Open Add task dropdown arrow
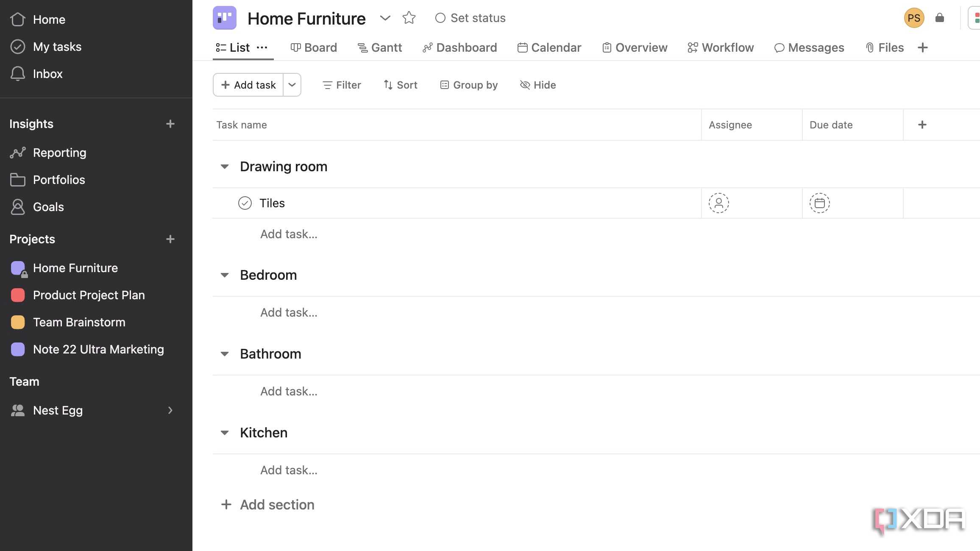Image resolution: width=980 pixels, height=551 pixels. coord(292,85)
